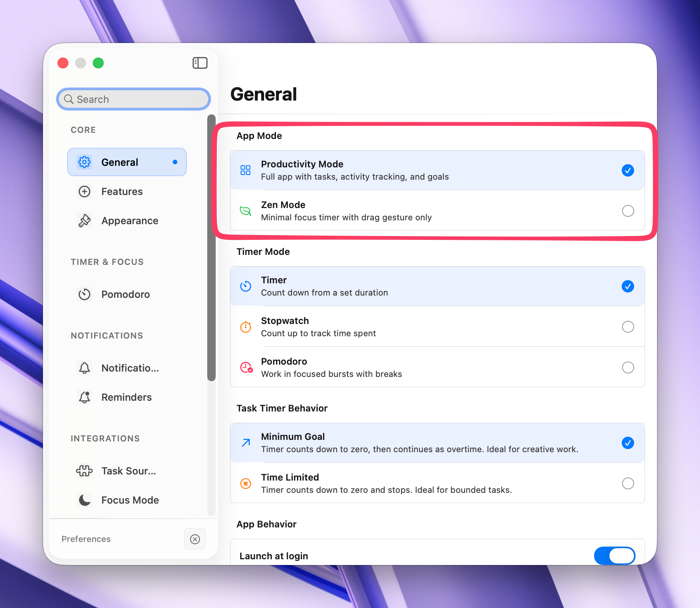Switch to the Appearance settings section

(130, 221)
